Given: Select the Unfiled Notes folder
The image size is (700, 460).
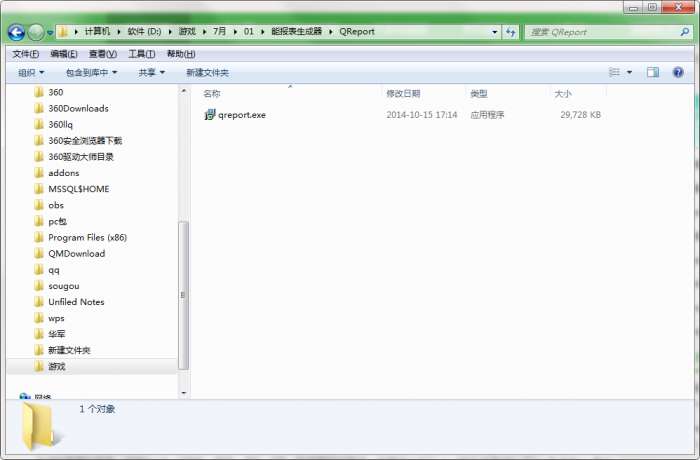Looking at the screenshot, I should coord(76,302).
